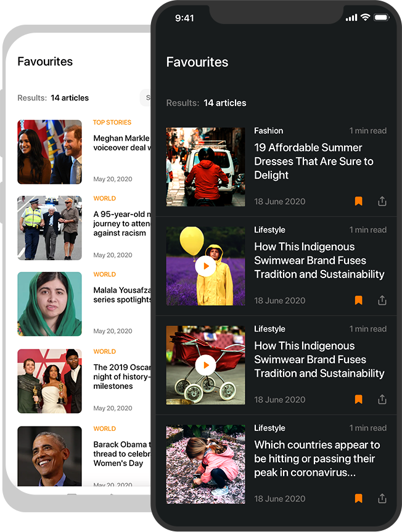The width and height of the screenshot is (402, 532).
Task: Open the red jacket scooter rider thumbnail
Action: [x=205, y=167]
